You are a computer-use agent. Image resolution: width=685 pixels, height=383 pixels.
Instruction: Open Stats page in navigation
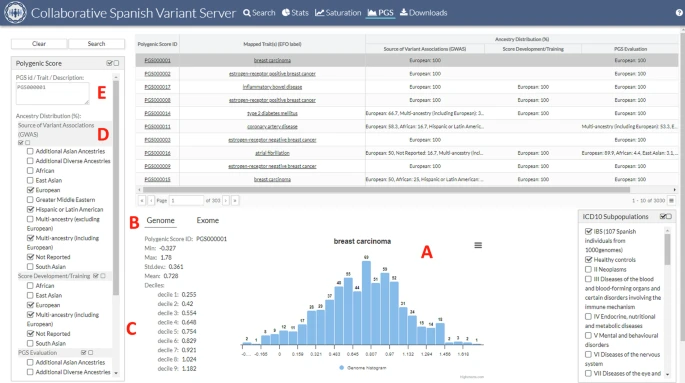coord(295,13)
